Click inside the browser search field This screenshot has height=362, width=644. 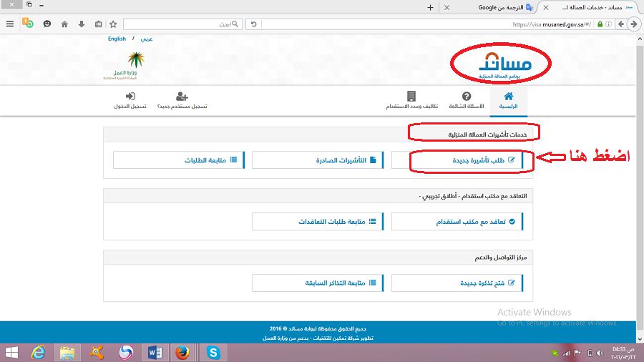(x=182, y=24)
